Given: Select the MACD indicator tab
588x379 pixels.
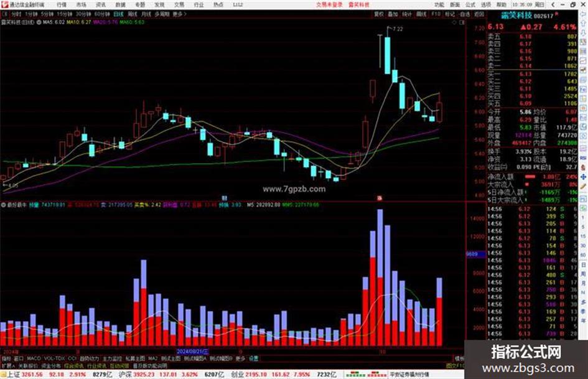Looking at the screenshot, I should coord(34,358).
